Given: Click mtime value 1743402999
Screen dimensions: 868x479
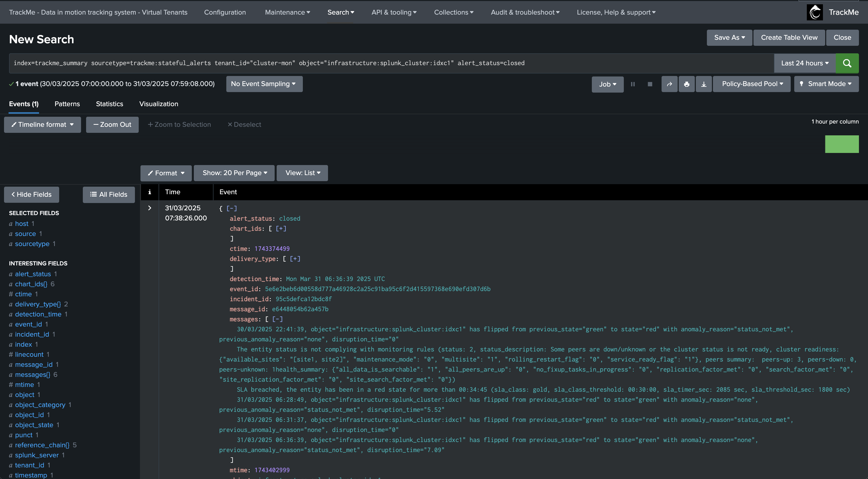Looking at the screenshot, I should tap(272, 470).
